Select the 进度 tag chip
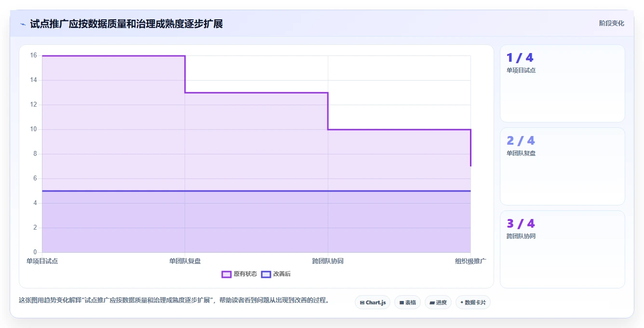The height and width of the screenshot is (328, 644). pyautogui.click(x=438, y=302)
